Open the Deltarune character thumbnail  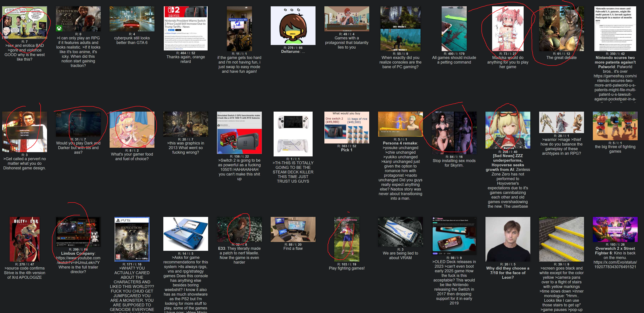click(x=293, y=26)
